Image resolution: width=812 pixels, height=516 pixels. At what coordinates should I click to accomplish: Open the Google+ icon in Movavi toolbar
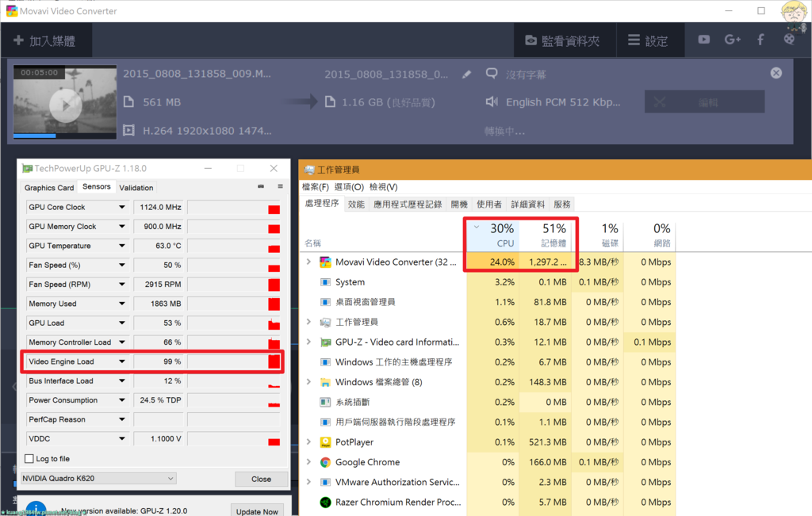coord(732,40)
